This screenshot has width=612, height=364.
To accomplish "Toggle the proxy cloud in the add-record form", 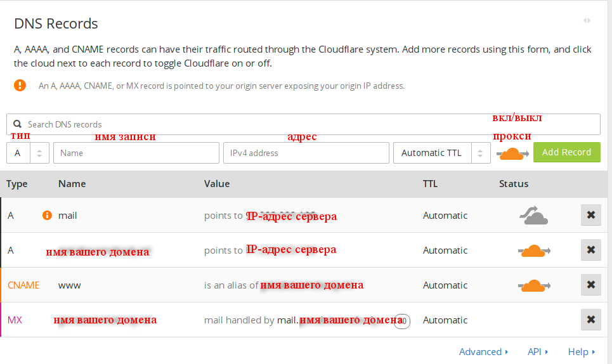I will click(512, 153).
